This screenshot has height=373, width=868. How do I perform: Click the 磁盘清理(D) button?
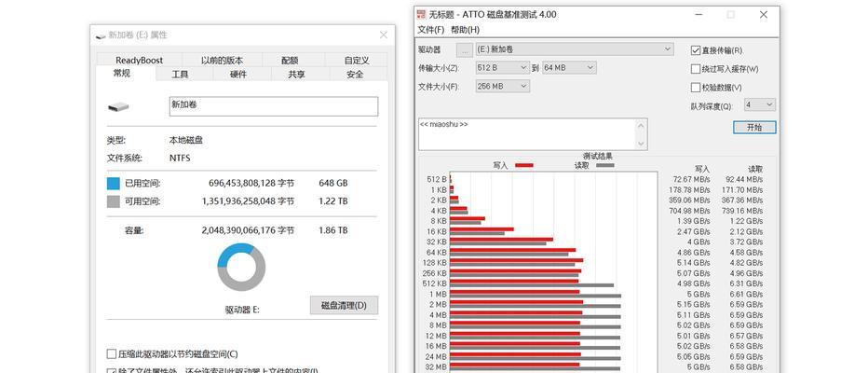(x=344, y=305)
